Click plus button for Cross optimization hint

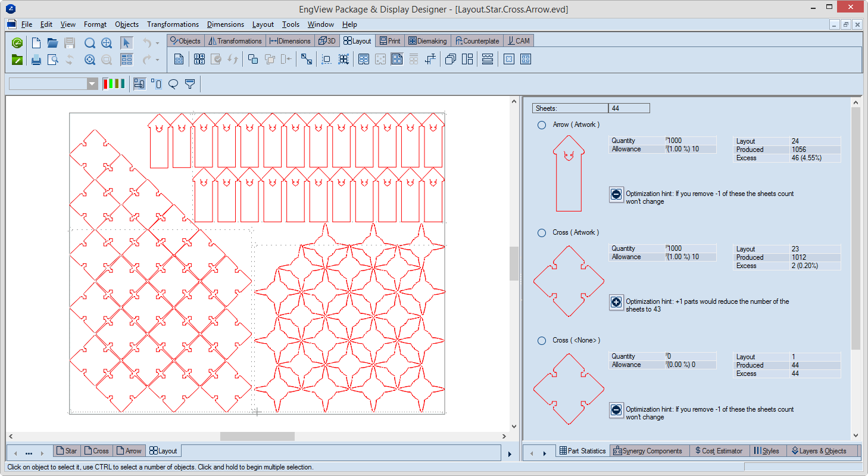tap(616, 303)
